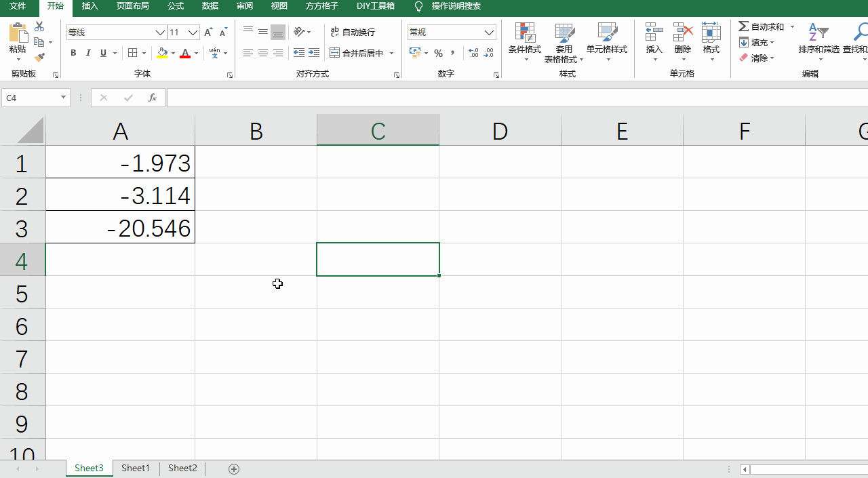The image size is (868, 478).
Task: Select the Format Painter brush icon
Action: click(39, 58)
